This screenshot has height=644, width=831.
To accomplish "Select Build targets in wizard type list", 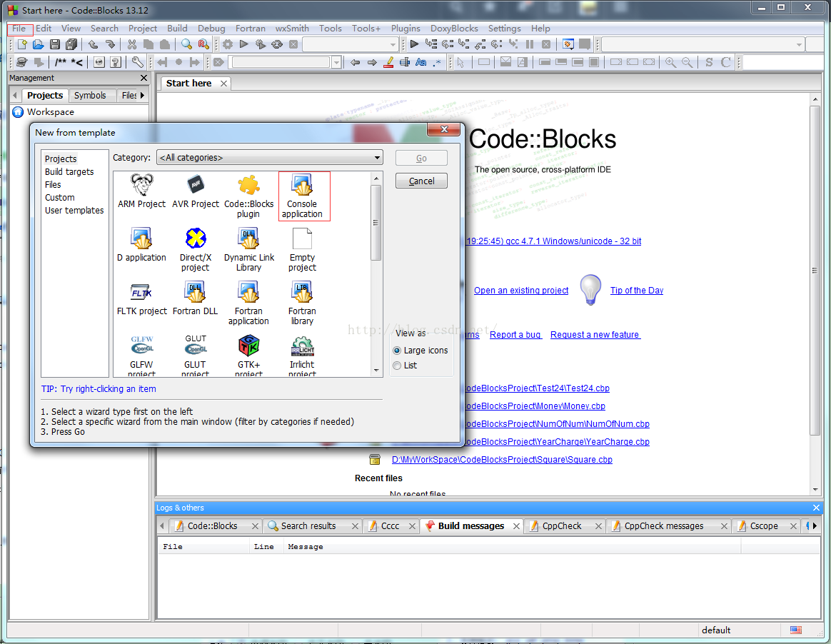I will tap(69, 172).
